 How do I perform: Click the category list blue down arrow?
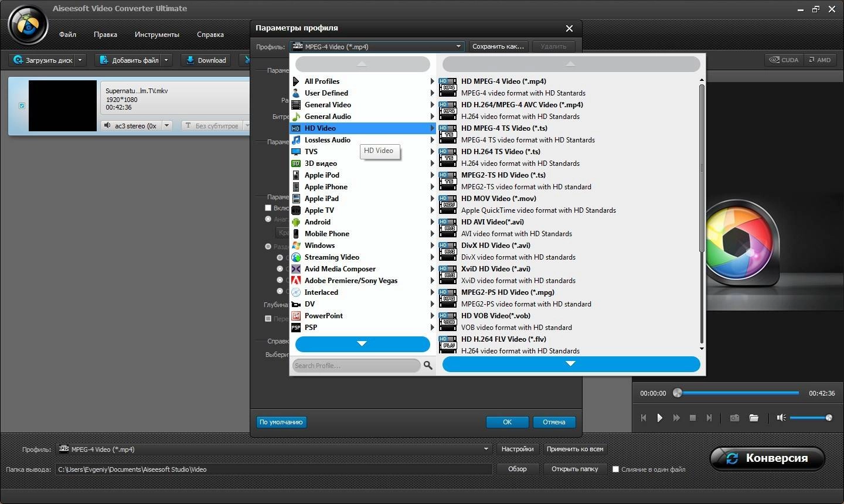(363, 344)
